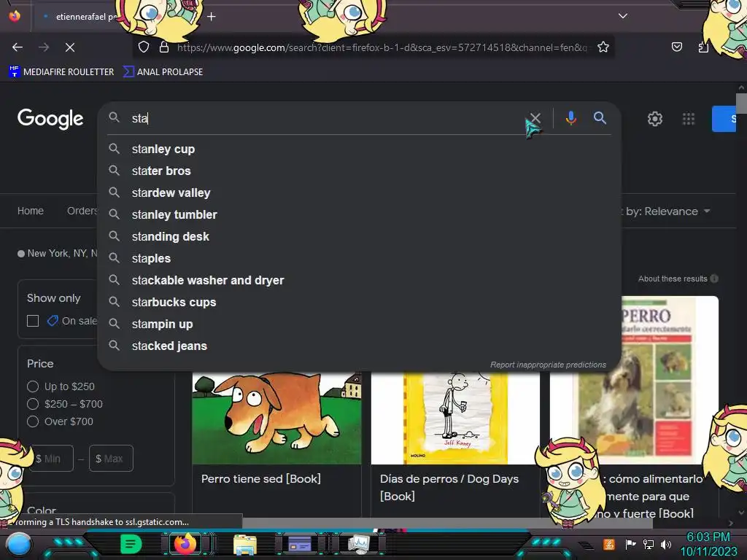Click the '$ Min' price field
Viewport: 747px width, 560px height.
pos(52,459)
